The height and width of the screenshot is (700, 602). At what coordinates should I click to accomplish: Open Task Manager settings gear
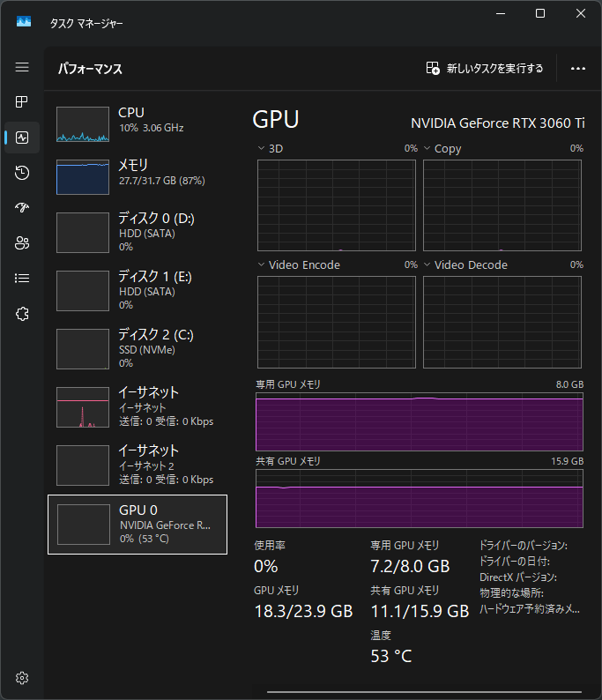22,678
